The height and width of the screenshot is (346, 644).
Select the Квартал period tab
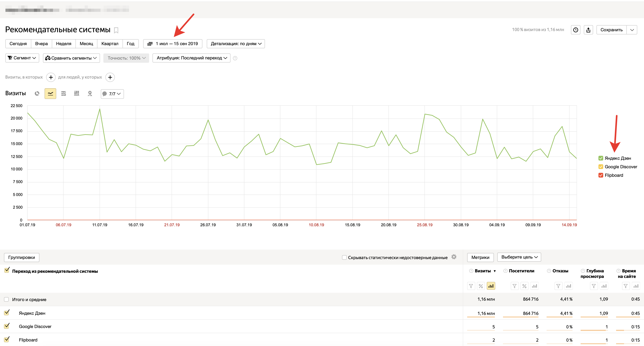point(110,44)
